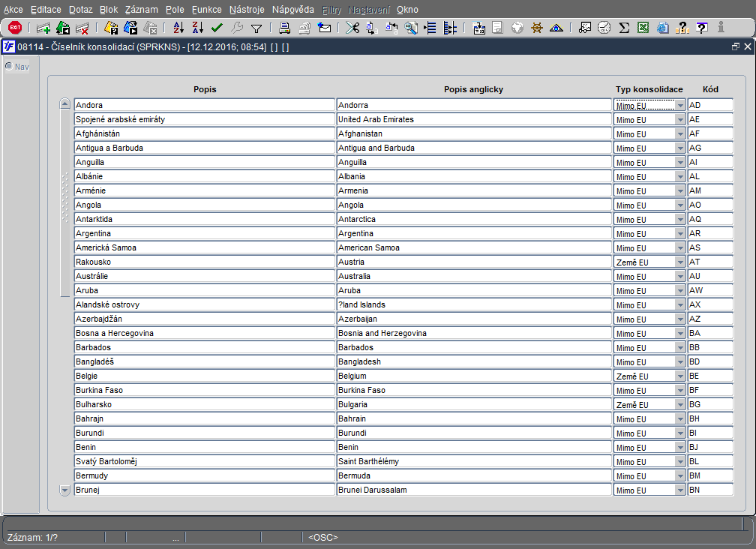Click the scroll down arrow of record list
756x549 pixels.
click(x=64, y=490)
